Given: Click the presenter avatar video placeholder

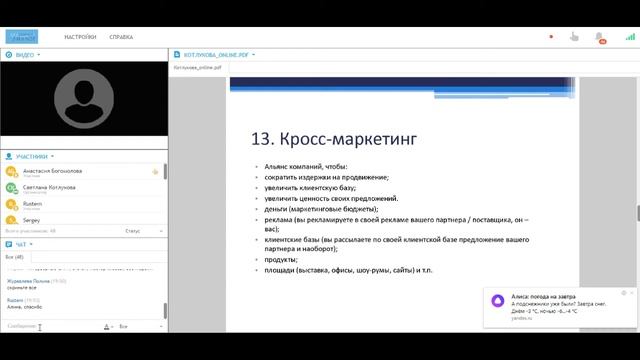Looking at the screenshot, I should (84, 98).
